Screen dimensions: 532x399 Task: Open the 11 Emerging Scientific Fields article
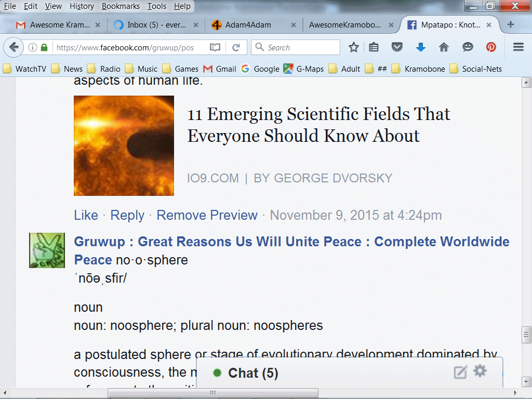[x=318, y=125]
